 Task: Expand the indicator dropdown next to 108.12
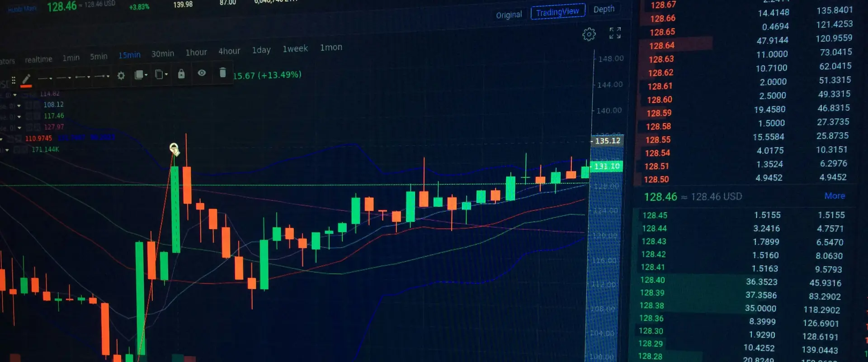(x=19, y=106)
